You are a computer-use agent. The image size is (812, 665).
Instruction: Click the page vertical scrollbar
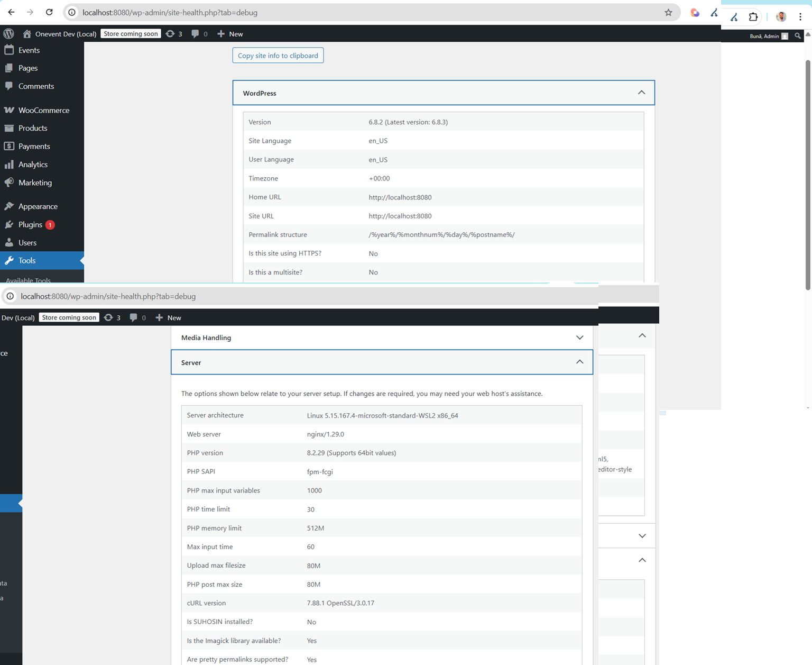[807, 175]
